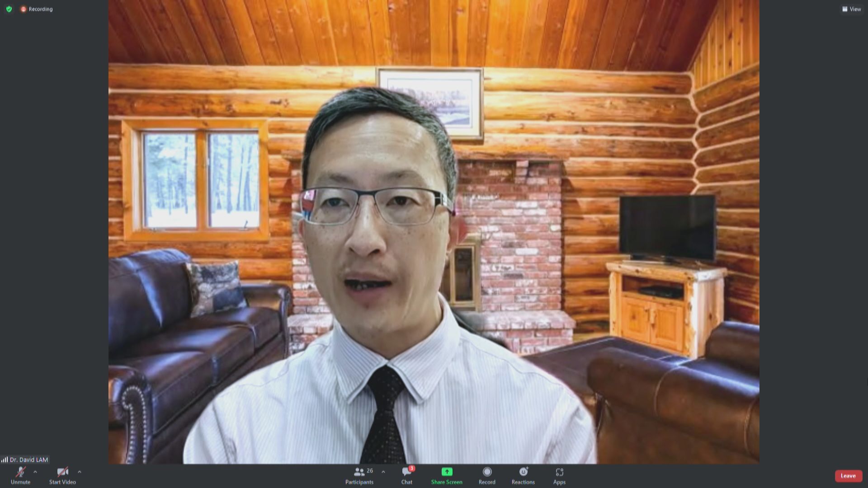Click the Dr. David LAM name label

[29, 460]
